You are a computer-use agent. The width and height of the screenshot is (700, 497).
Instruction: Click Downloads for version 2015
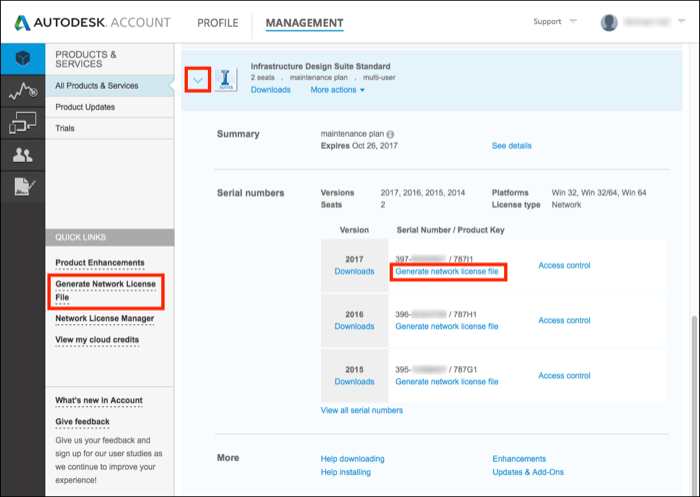point(354,382)
